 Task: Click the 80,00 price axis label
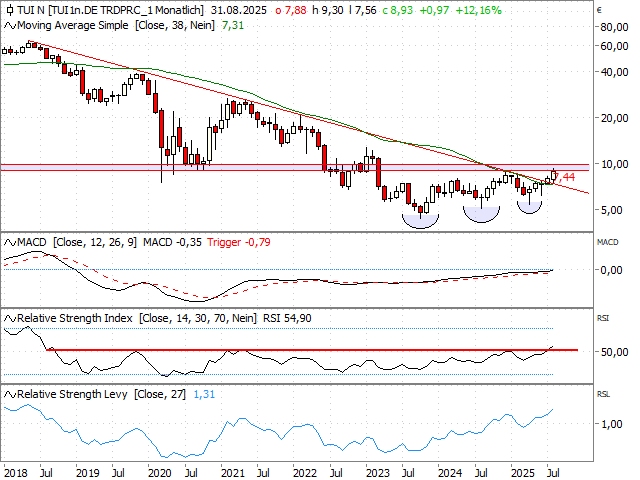coord(614,27)
